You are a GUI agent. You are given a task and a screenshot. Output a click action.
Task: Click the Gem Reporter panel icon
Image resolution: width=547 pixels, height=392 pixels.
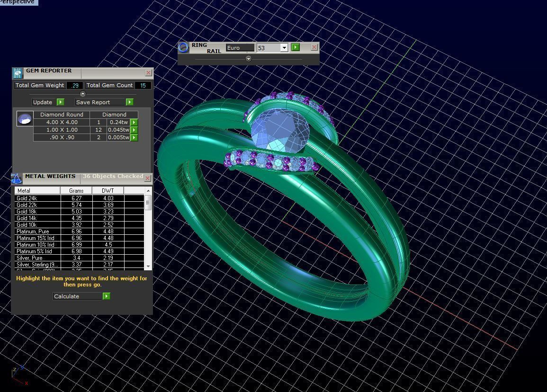pyautogui.click(x=18, y=73)
